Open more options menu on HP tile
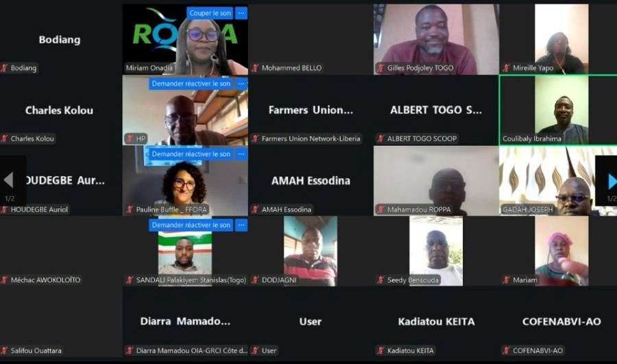 click(241, 84)
